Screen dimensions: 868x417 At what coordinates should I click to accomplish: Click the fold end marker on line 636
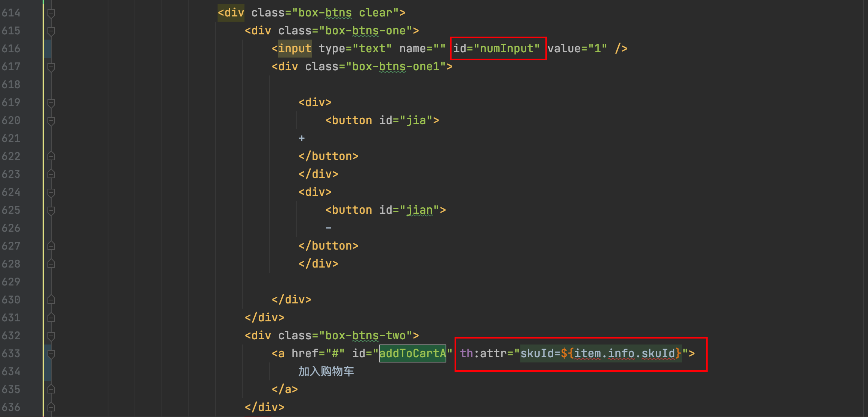pyautogui.click(x=51, y=407)
